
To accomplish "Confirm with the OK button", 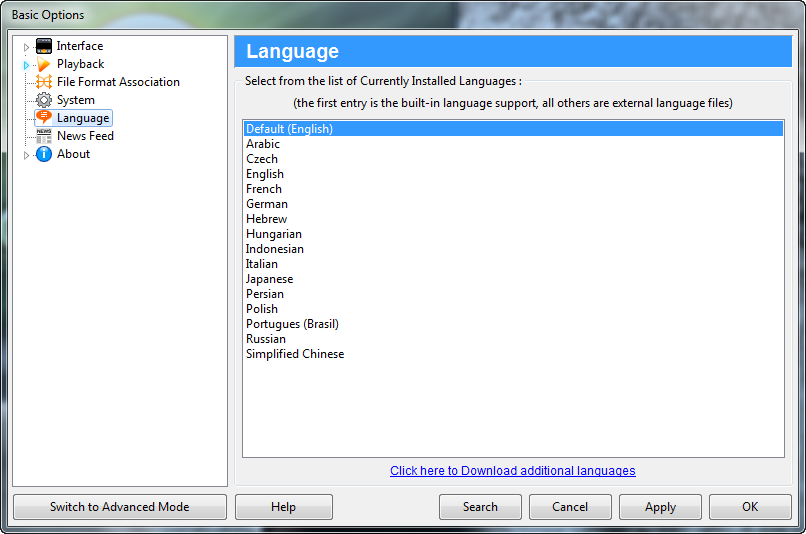I will click(750, 507).
